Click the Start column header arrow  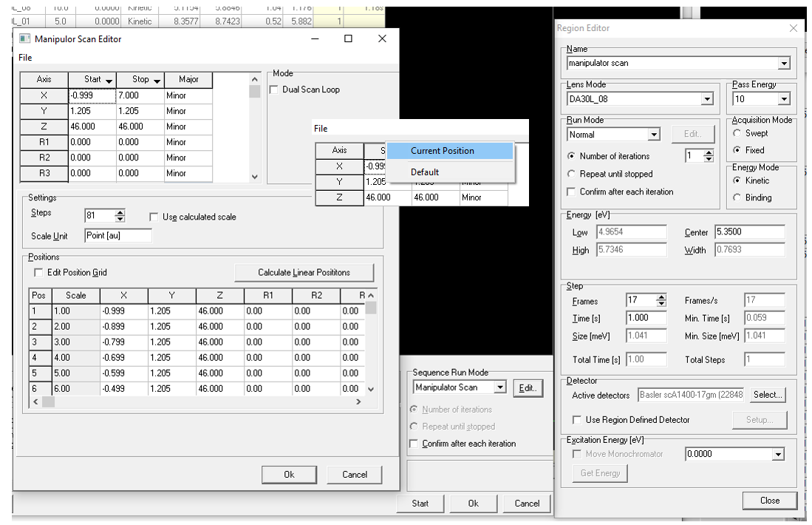(109, 80)
